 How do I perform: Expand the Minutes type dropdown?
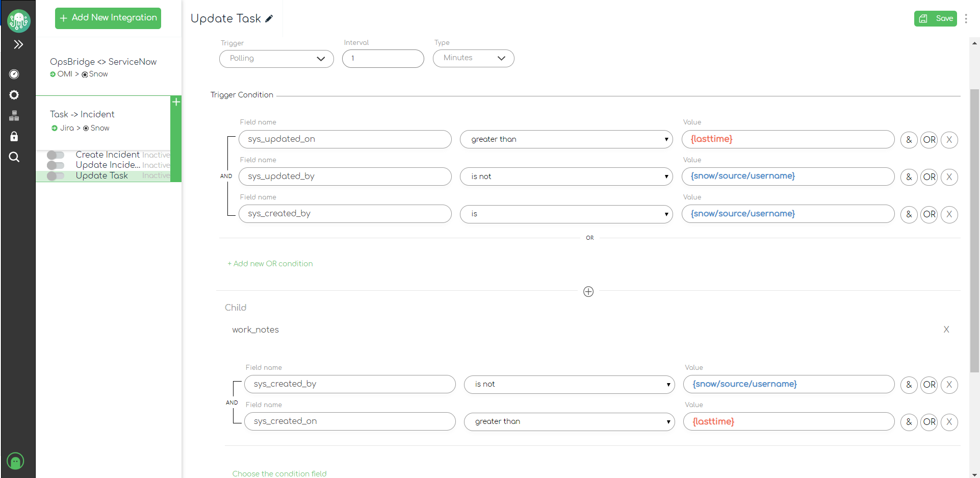click(x=473, y=58)
